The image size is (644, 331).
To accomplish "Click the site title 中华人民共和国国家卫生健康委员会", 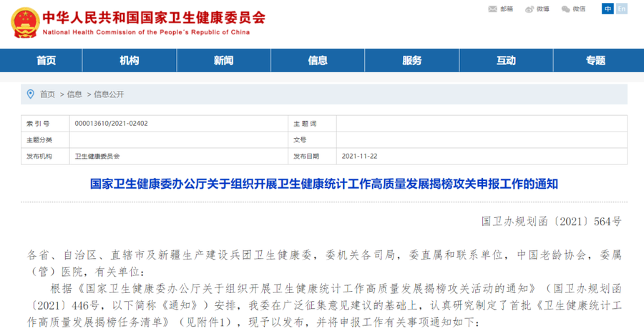I will tap(154, 17).
